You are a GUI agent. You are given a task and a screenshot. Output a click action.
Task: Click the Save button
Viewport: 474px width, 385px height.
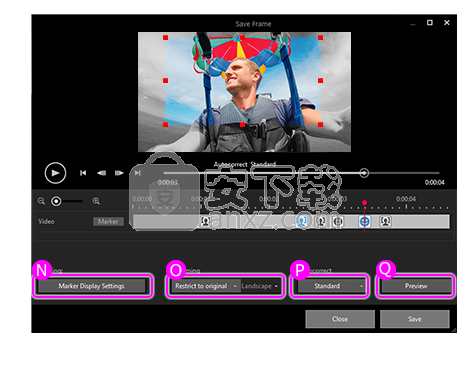tap(415, 319)
